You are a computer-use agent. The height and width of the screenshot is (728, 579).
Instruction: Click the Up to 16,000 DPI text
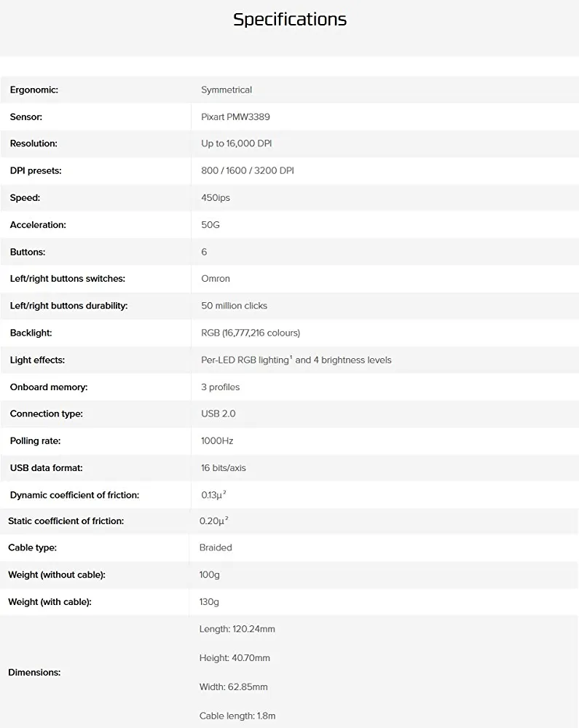[236, 143]
